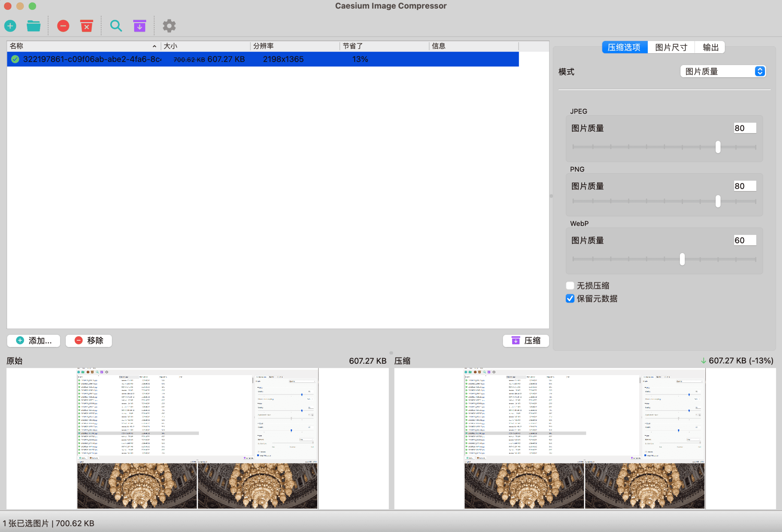Click the 节省了 column header
Viewport: 782px width, 532px height.
384,46
